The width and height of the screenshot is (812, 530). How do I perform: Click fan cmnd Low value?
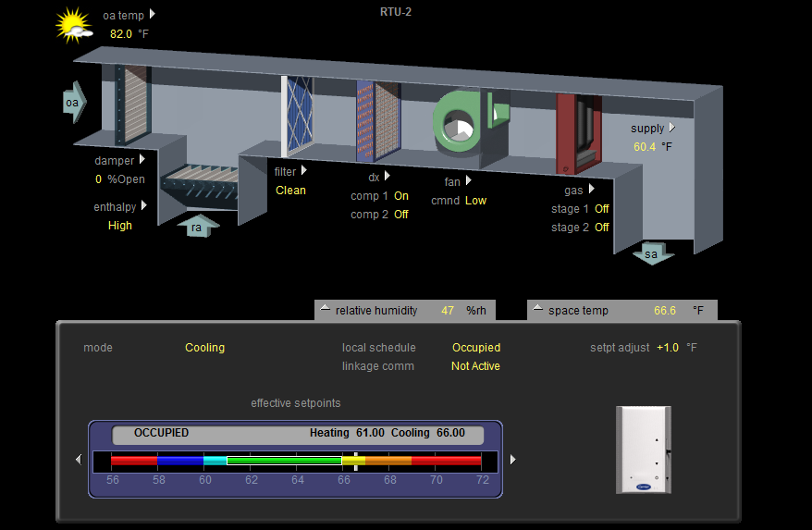pyautogui.click(x=476, y=201)
